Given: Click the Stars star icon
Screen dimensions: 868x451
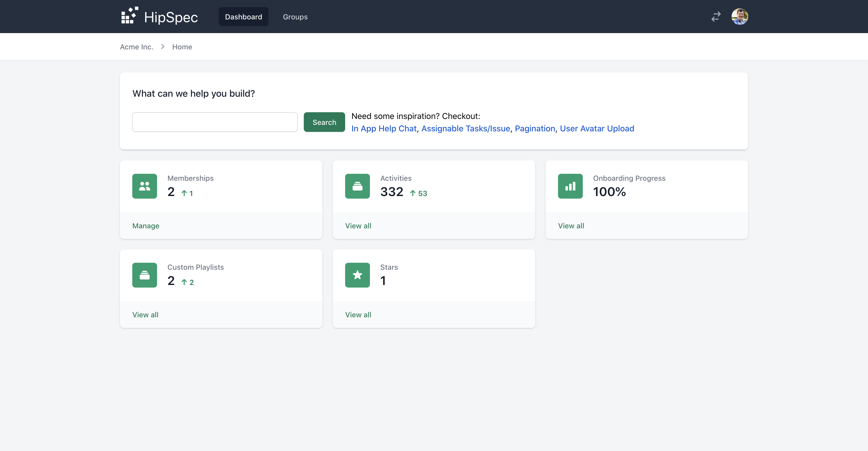Looking at the screenshot, I should (358, 275).
